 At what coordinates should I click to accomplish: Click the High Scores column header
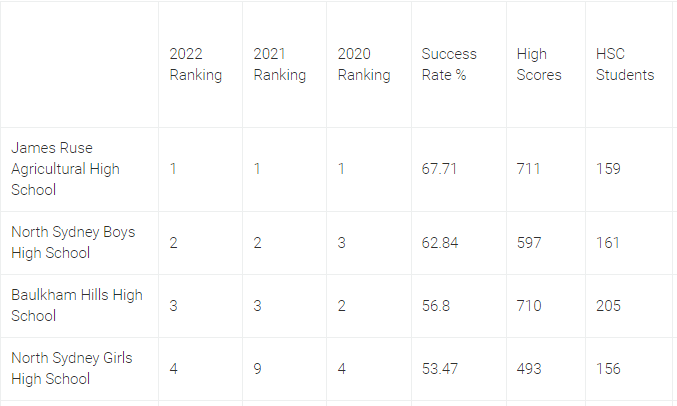[x=539, y=64]
